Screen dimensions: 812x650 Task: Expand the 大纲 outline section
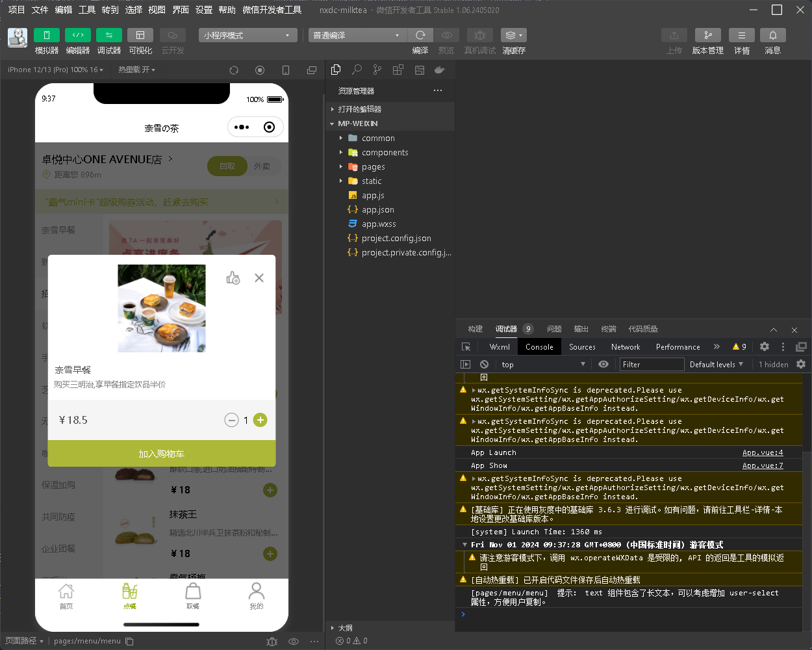click(x=390, y=628)
